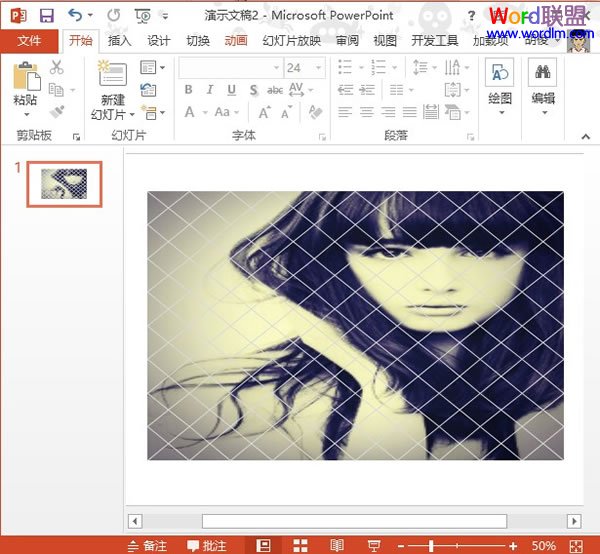Launch the 字体 font dialog box

coord(322,137)
